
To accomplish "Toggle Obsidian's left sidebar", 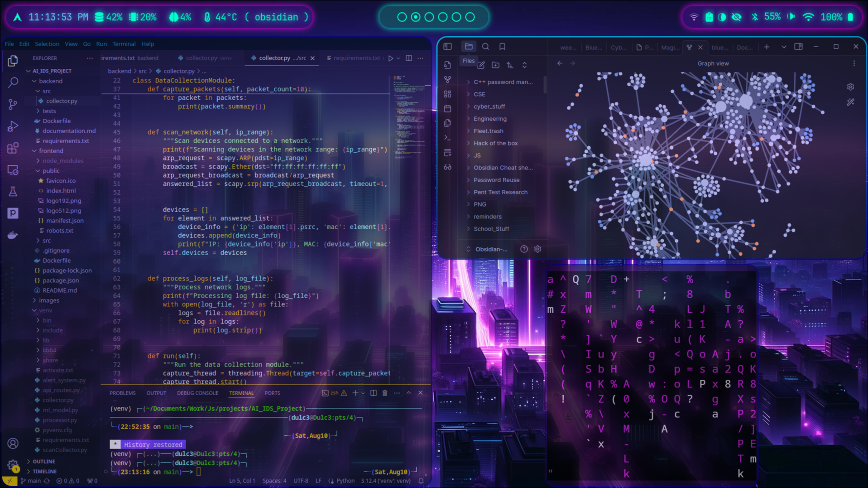I will pos(447,47).
